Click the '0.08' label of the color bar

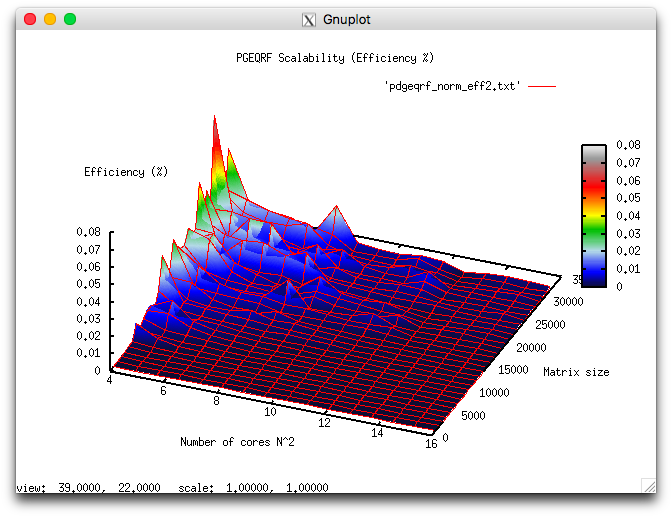coord(628,145)
